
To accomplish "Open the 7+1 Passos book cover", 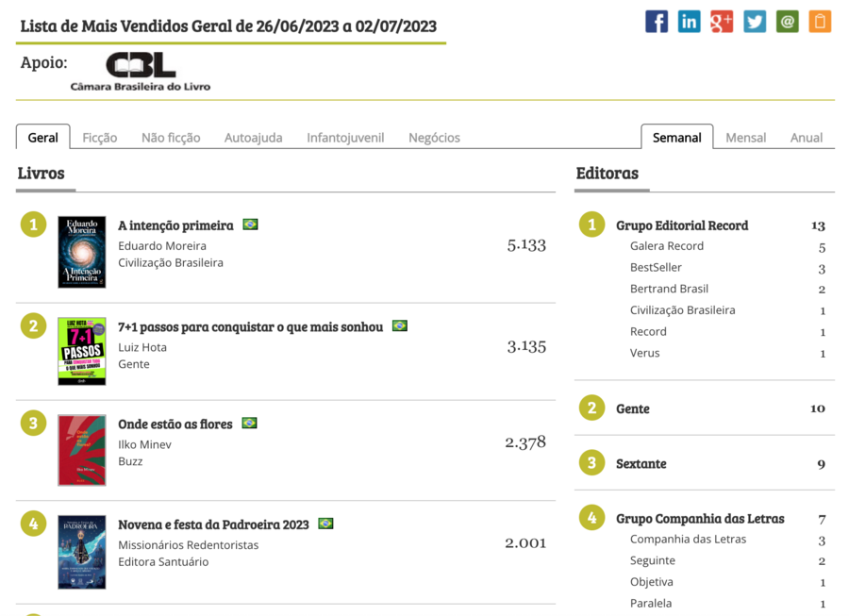I will (x=82, y=351).
